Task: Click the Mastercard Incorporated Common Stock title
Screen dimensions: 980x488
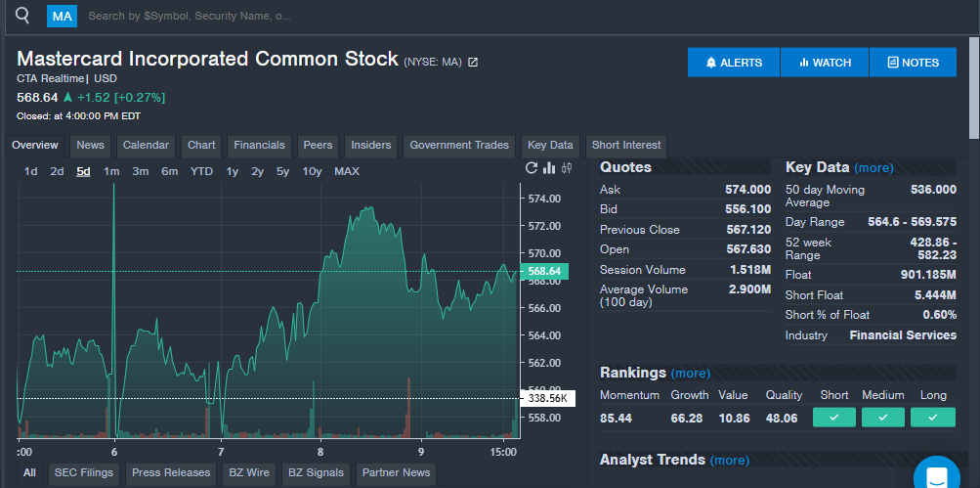Action: pyautogui.click(x=207, y=59)
